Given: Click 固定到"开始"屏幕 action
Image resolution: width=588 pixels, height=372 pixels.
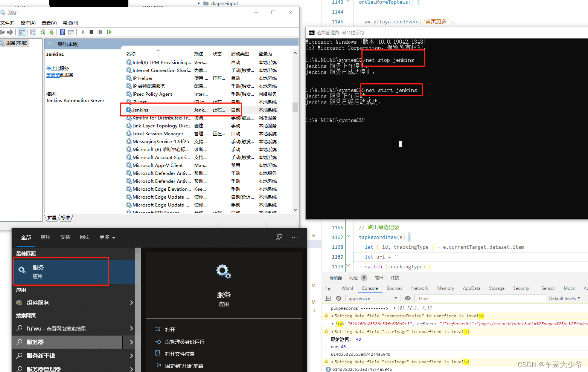Looking at the screenshot, I should tap(184, 366).
